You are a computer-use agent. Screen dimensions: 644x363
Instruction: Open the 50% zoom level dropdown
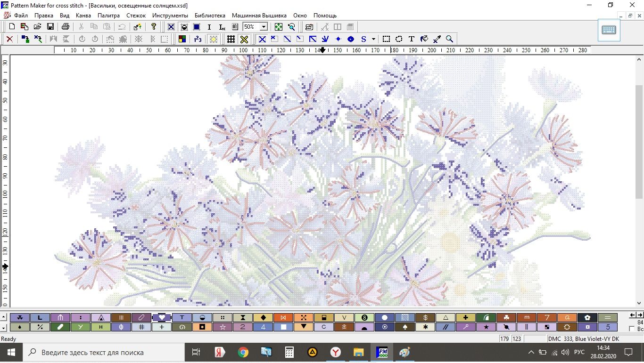point(264,27)
